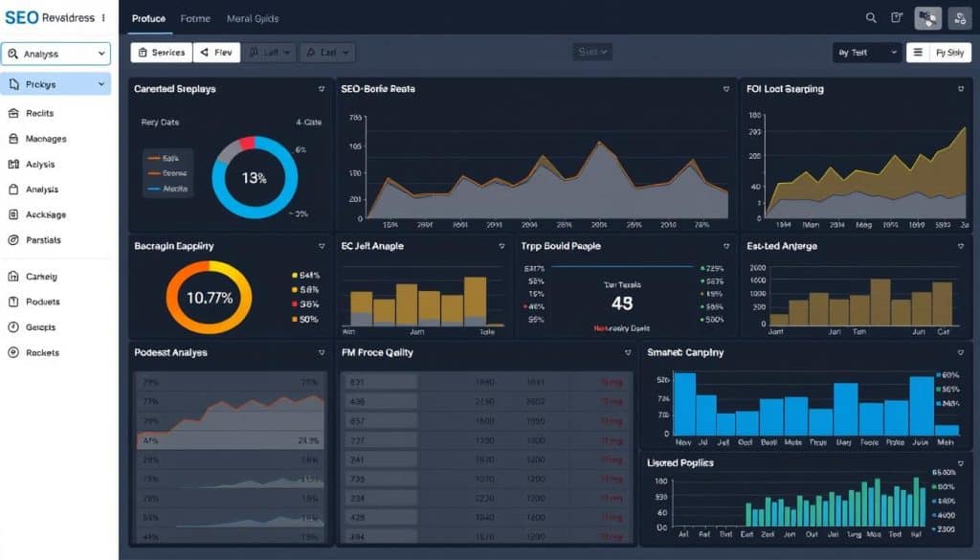Viewport: 980px width, 560px height.
Task: Click the Pickys document icon in the sidebar
Action: click(13, 83)
